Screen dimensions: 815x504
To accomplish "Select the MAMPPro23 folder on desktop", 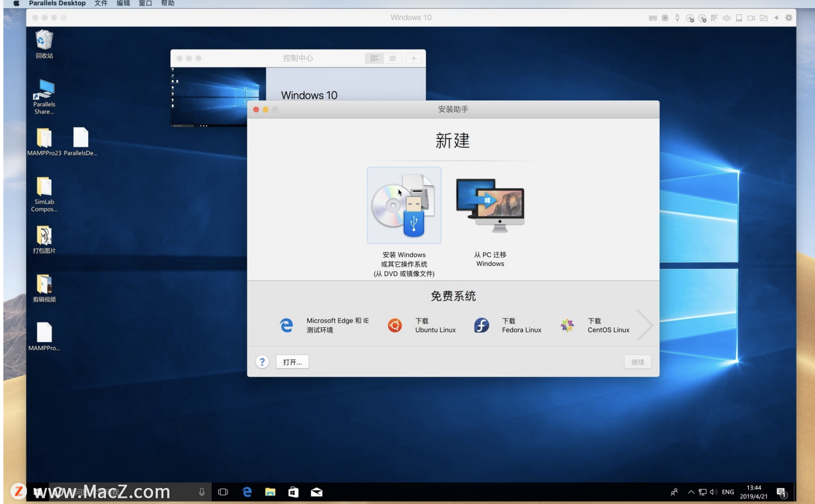I will point(44,142).
